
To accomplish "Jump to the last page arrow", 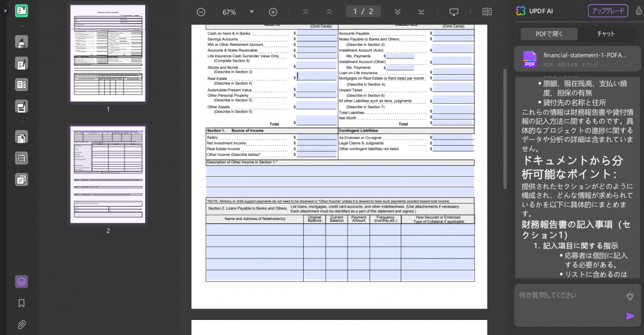I will pos(421,12).
